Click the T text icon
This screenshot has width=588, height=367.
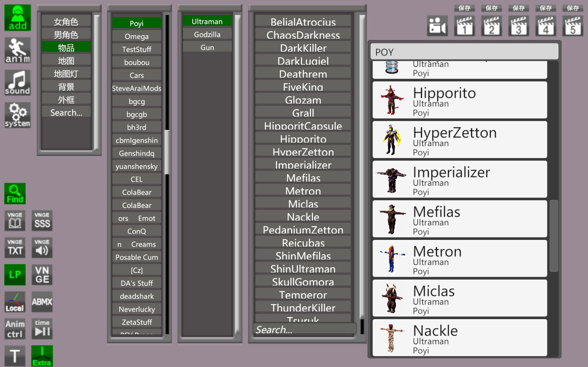click(x=15, y=356)
